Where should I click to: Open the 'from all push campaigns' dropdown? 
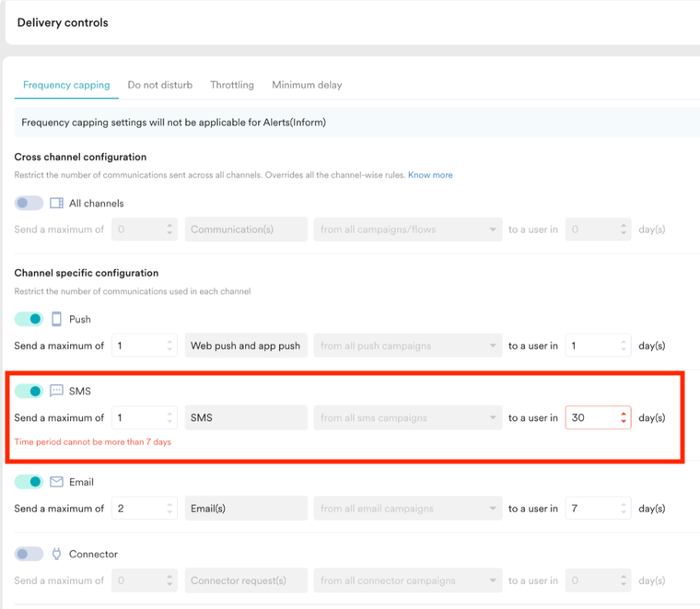(x=407, y=346)
